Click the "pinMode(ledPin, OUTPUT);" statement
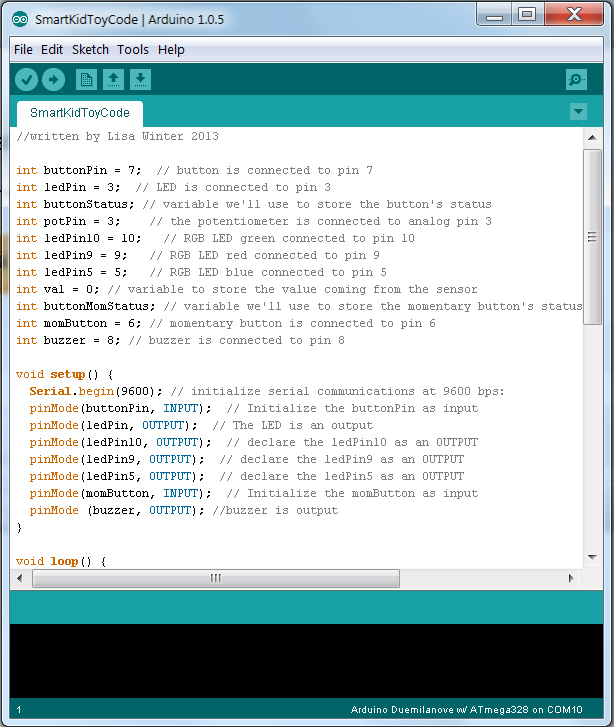 114,426
